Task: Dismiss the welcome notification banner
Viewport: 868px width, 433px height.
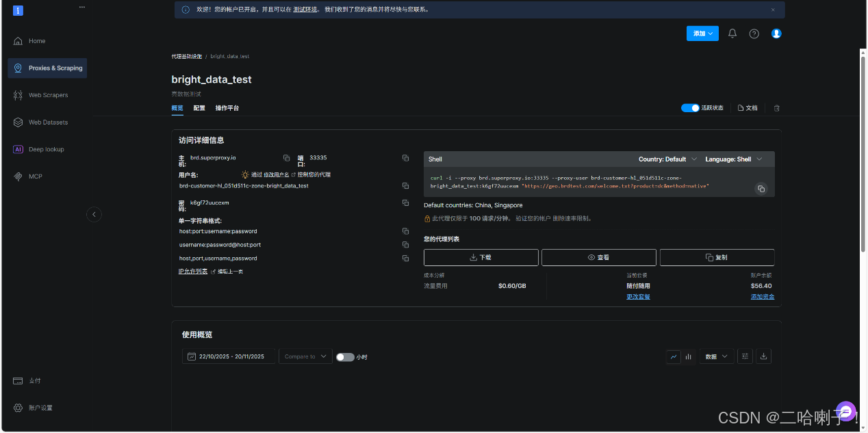Action: pos(773,10)
